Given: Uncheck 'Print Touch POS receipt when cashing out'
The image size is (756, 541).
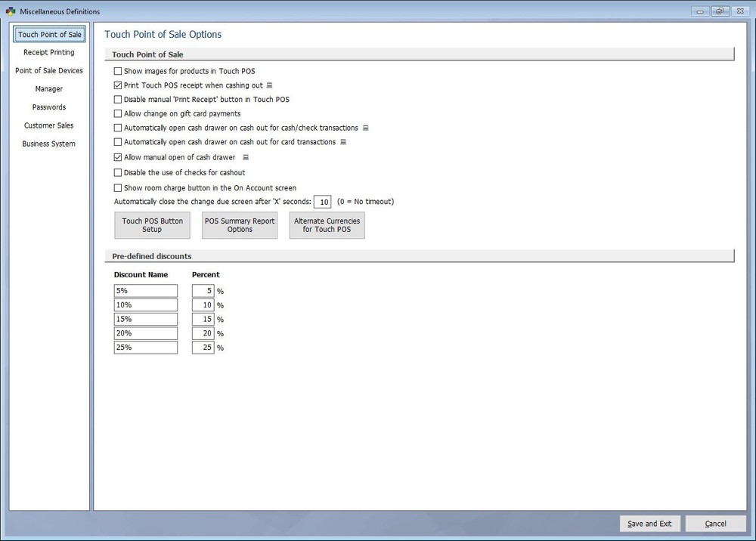Looking at the screenshot, I should 118,85.
